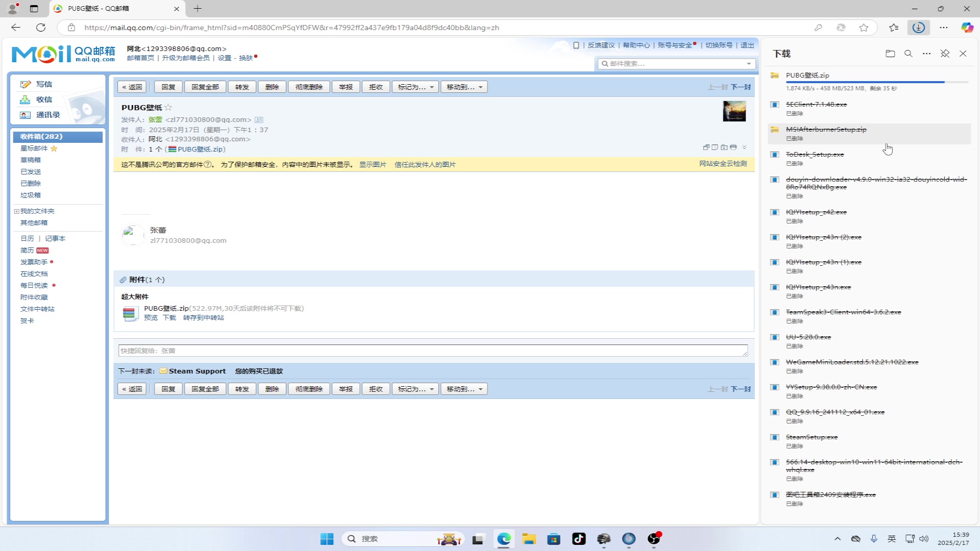Open File Explorer from taskbar
Screen dimensions: 980x551
pyautogui.click(x=529, y=539)
